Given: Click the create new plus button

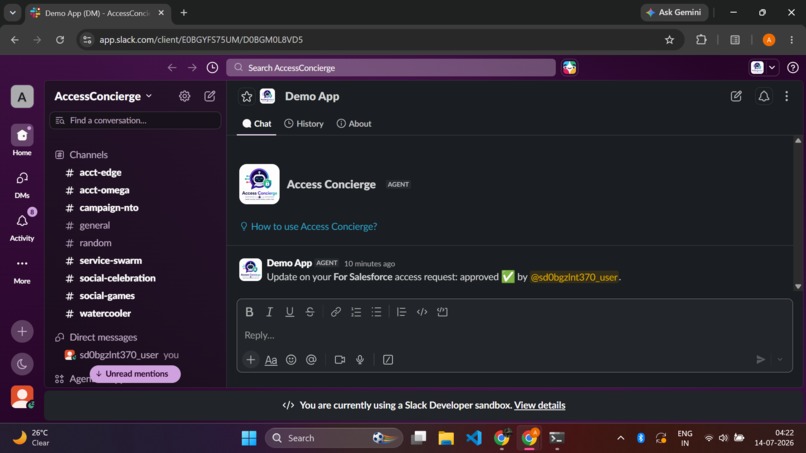Looking at the screenshot, I should (x=22, y=332).
